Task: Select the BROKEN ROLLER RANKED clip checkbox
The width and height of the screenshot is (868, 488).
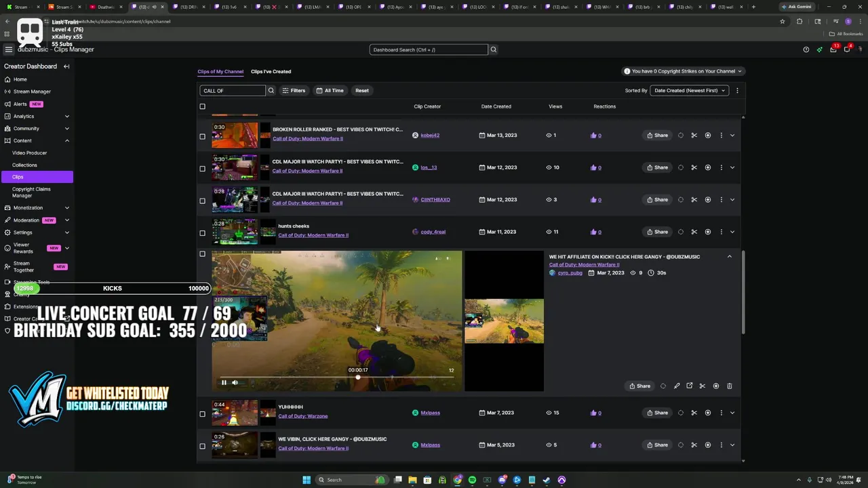Action: [202, 136]
